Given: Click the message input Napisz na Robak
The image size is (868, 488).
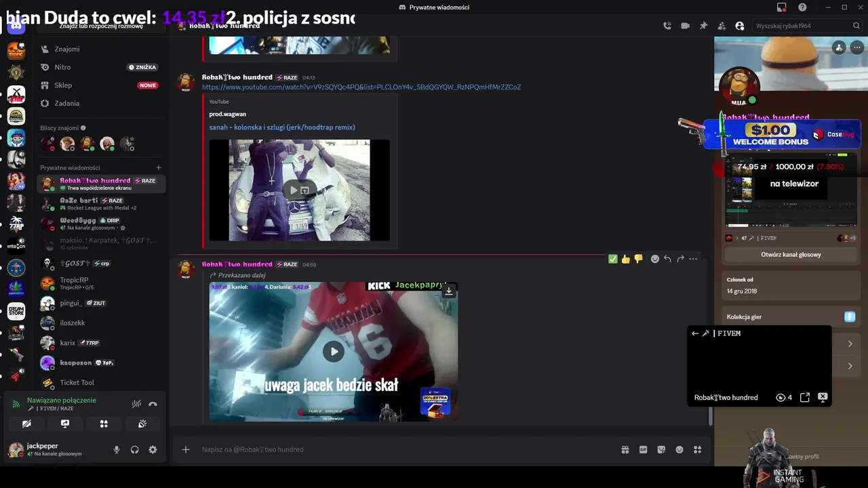Looking at the screenshot, I should [x=406, y=449].
